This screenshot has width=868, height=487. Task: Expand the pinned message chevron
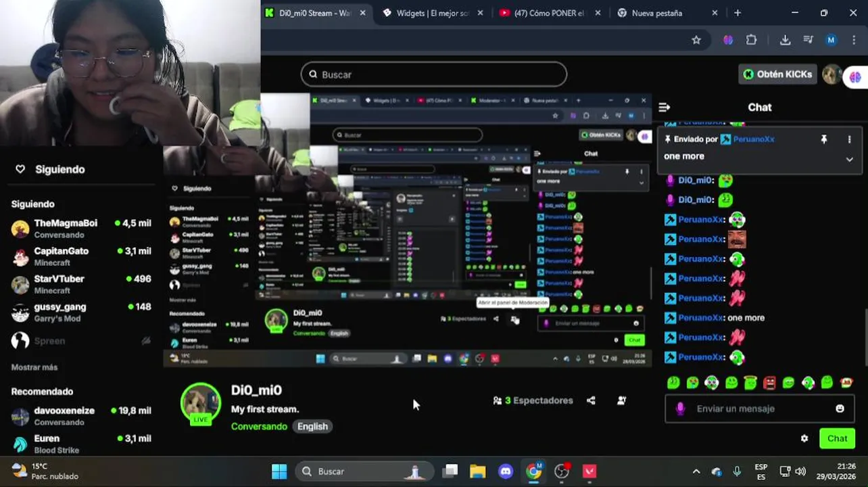click(849, 160)
